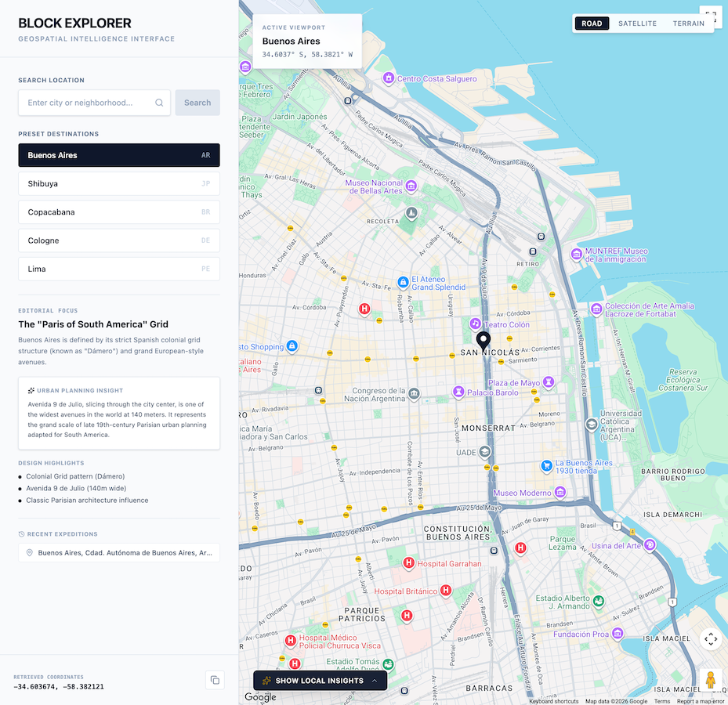Image resolution: width=728 pixels, height=705 pixels.
Task: Open the Google logo link
Action: (x=260, y=696)
